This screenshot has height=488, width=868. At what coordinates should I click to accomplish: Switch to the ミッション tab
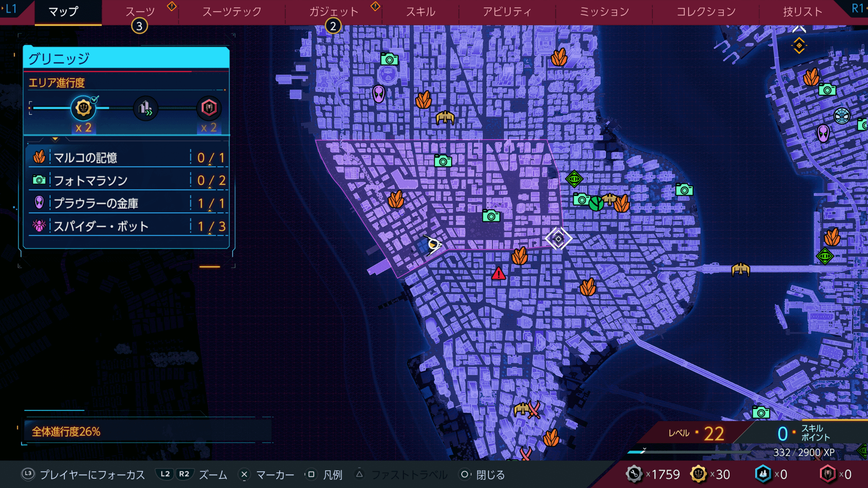click(x=604, y=12)
